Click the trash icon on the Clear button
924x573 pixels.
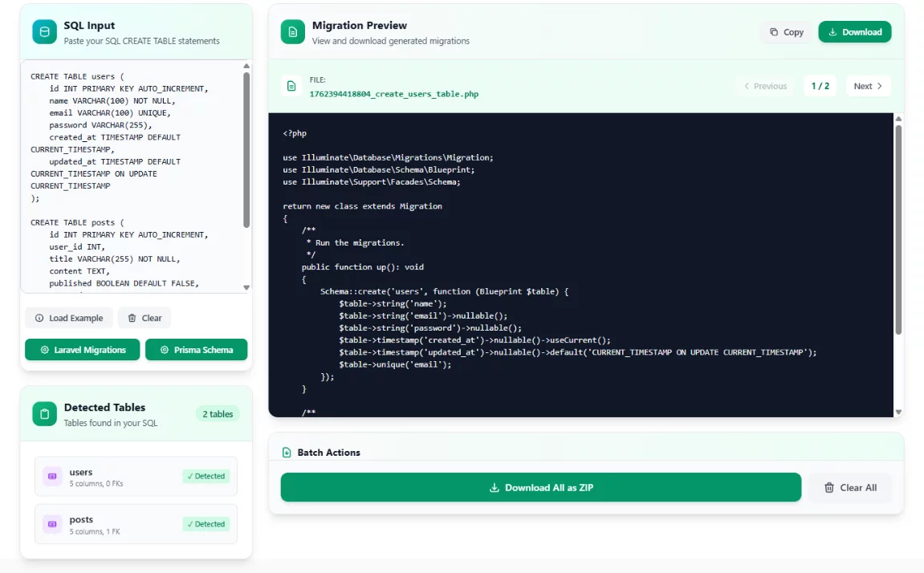coord(130,318)
